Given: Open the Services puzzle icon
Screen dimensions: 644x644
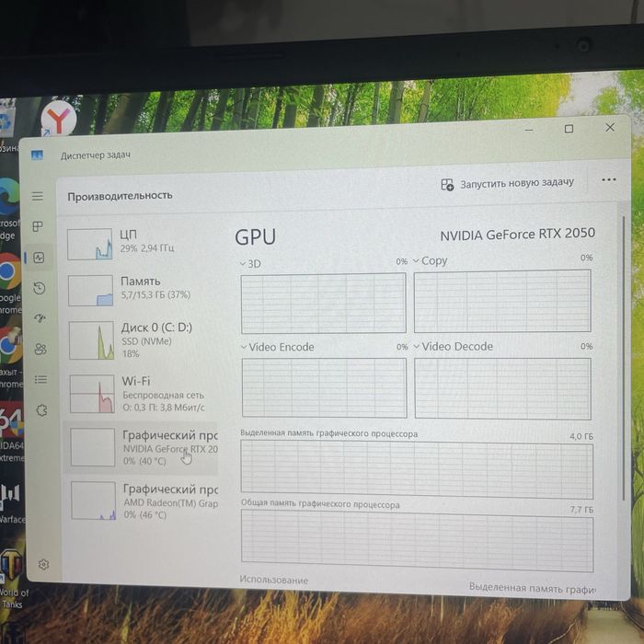Looking at the screenshot, I should 41,410.
